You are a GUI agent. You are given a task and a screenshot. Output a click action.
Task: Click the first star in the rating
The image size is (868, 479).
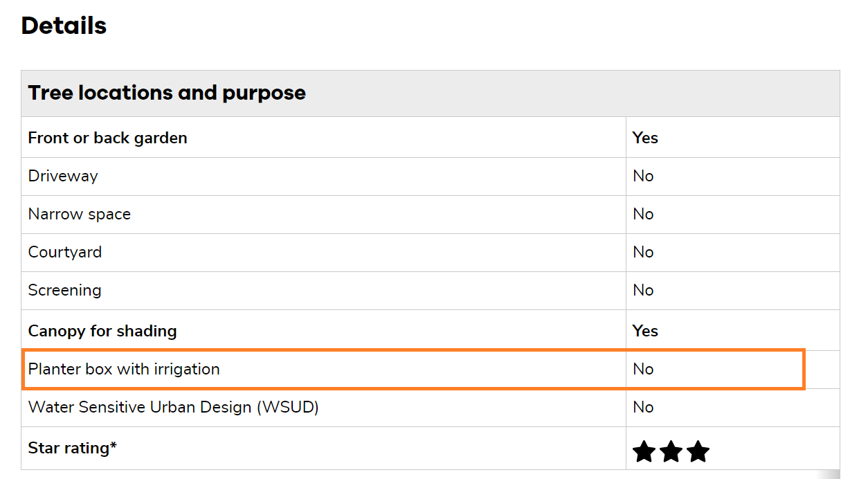(x=644, y=452)
